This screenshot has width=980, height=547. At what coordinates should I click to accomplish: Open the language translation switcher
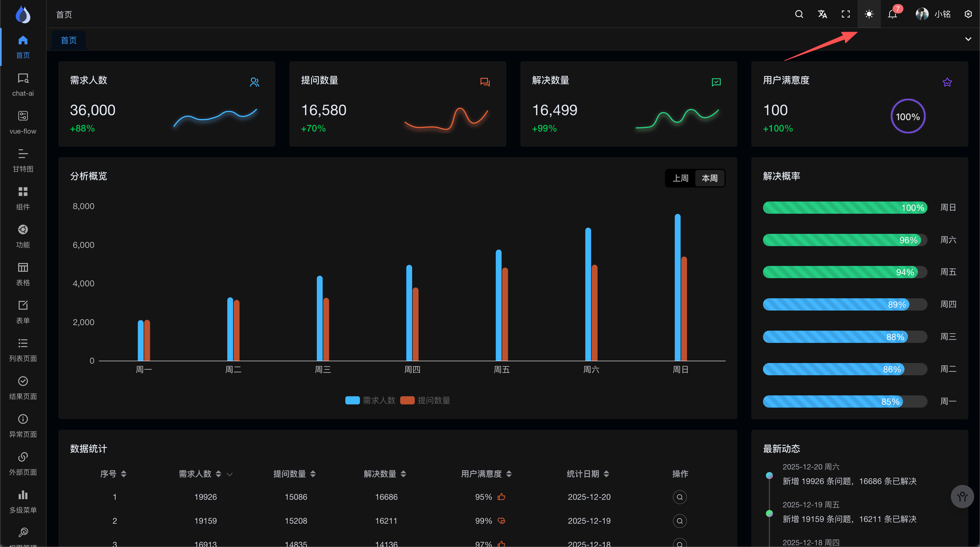tap(822, 14)
